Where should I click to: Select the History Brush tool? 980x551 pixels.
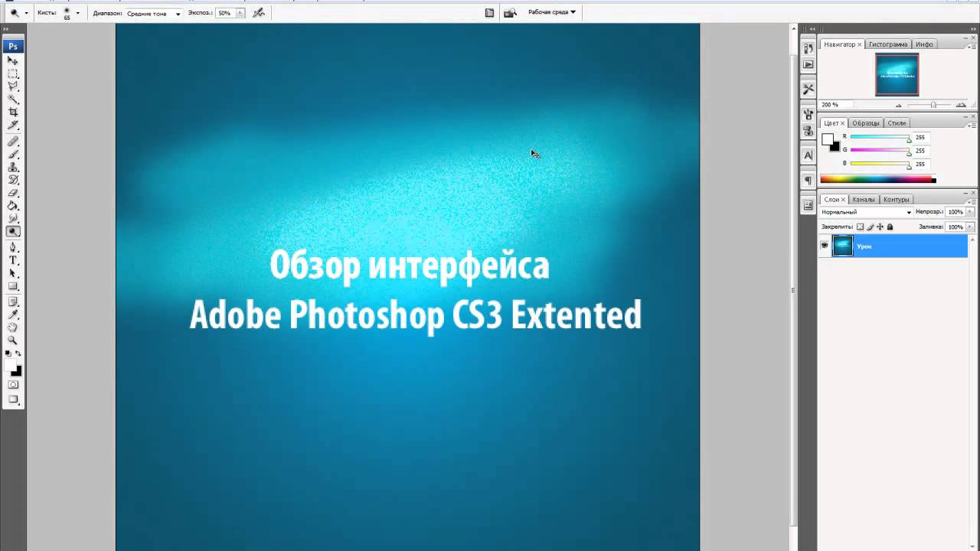[x=13, y=180]
